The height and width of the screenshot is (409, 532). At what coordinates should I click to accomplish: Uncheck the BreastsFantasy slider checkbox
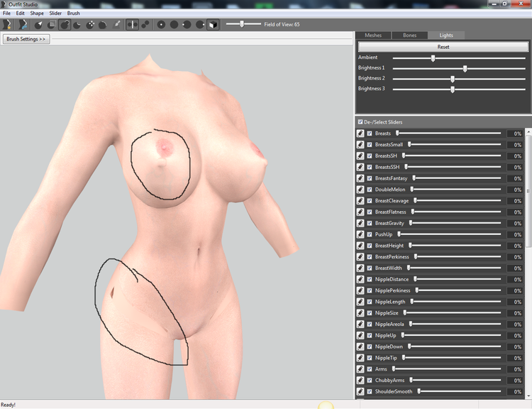click(x=370, y=178)
